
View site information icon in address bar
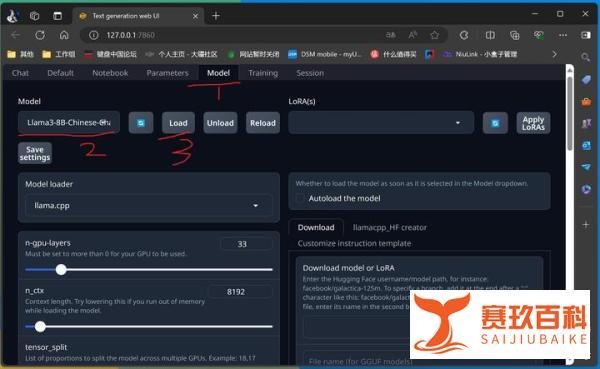(x=93, y=35)
